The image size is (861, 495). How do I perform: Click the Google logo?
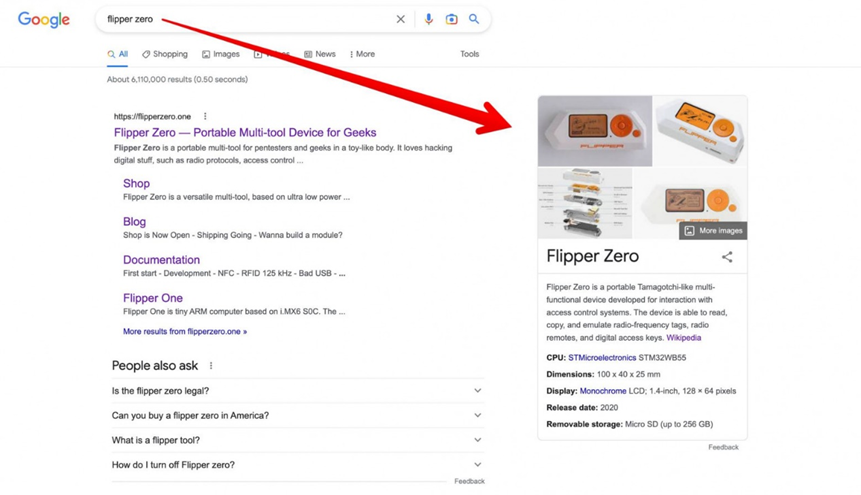44,20
